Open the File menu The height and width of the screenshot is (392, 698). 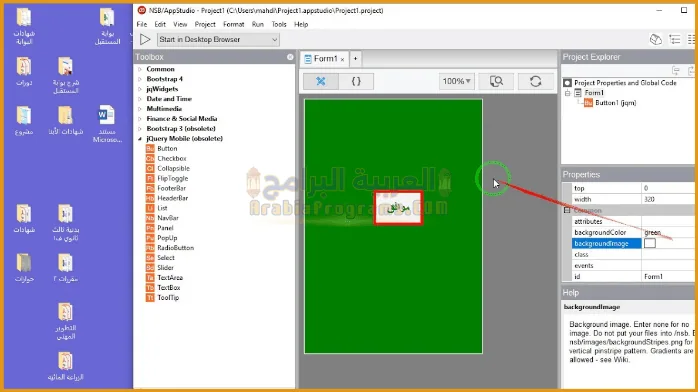point(142,24)
